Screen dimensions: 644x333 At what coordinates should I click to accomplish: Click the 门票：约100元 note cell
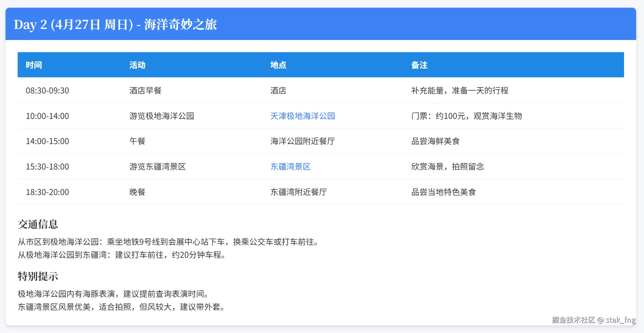466,116
